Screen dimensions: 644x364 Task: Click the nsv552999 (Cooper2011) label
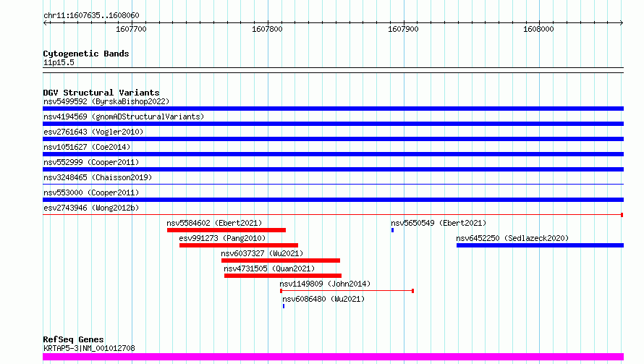point(91,162)
